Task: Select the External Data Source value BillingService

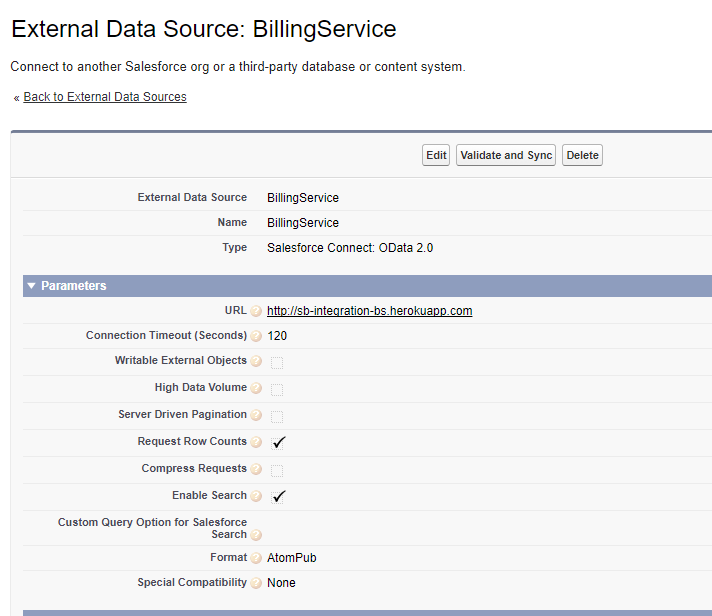Action: (x=303, y=198)
